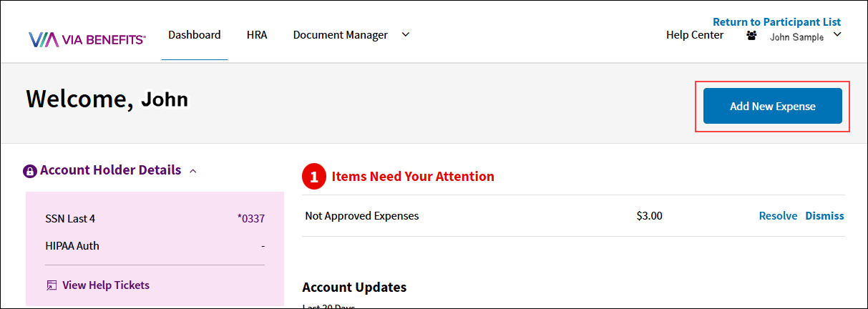Screen dimensions: 868x309
Task: Click the Not Approved Expenses row label
Action: click(x=362, y=215)
